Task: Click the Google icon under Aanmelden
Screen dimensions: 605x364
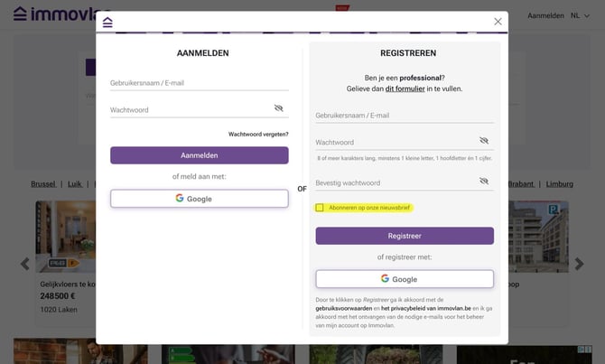Action: 180,198
